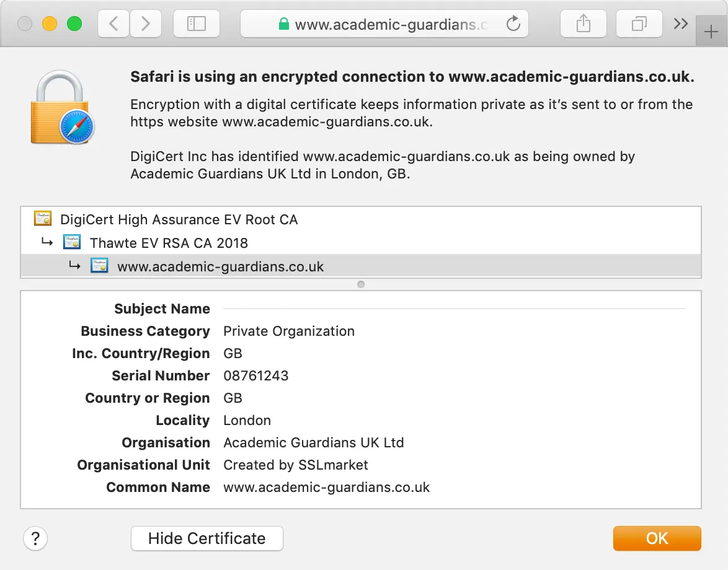Show tab overview icon
Screen dimensions: 728x570
tap(639, 24)
